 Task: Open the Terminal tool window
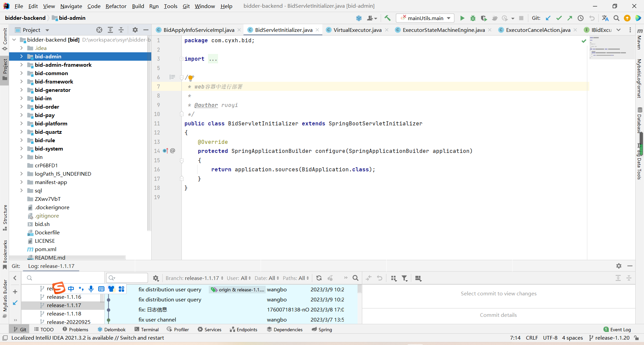[x=147, y=330]
